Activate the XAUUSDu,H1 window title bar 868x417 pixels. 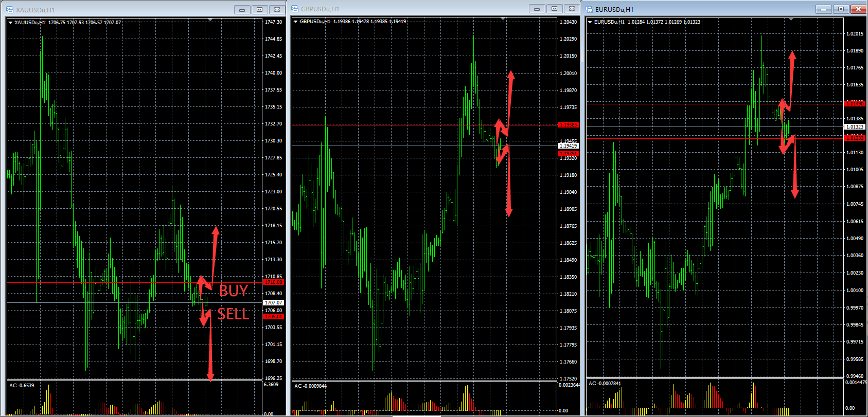pyautogui.click(x=129, y=10)
